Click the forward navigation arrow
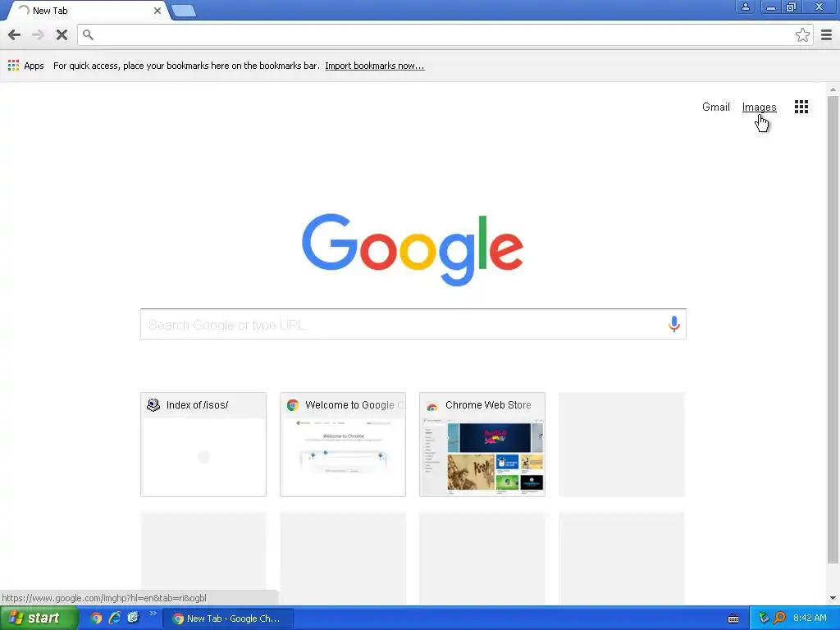 pos(38,34)
